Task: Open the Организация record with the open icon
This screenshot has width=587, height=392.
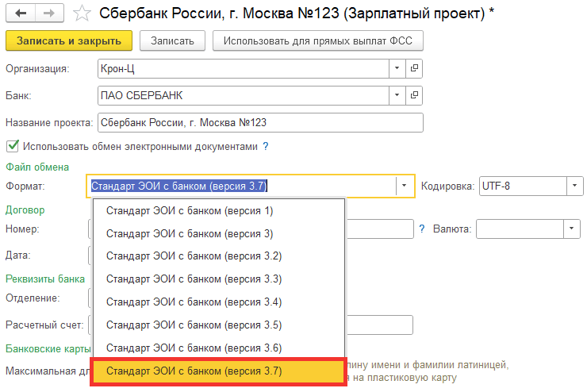Action: coord(414,69)
